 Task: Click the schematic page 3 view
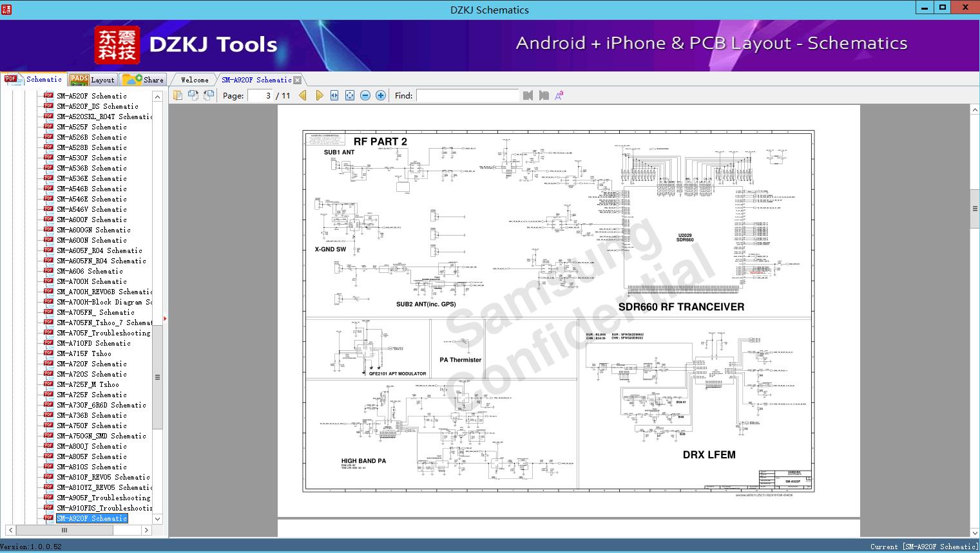[x=569, y=311]
